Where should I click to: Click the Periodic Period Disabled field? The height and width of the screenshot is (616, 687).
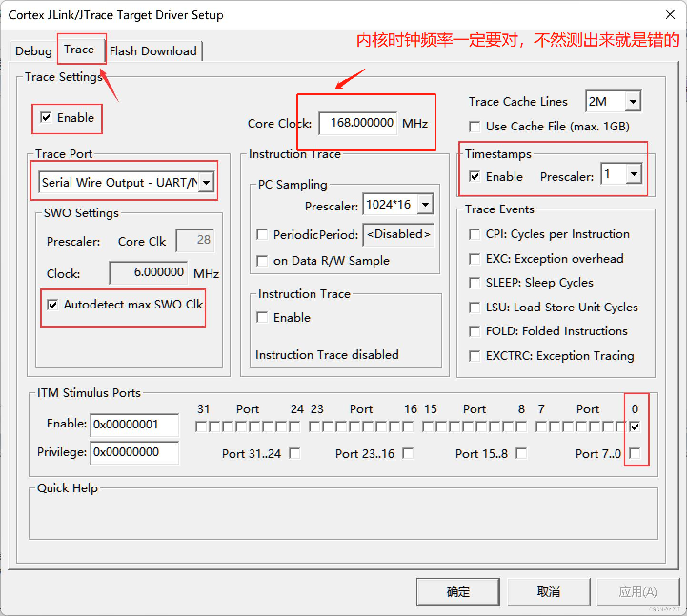pos(398,235)
